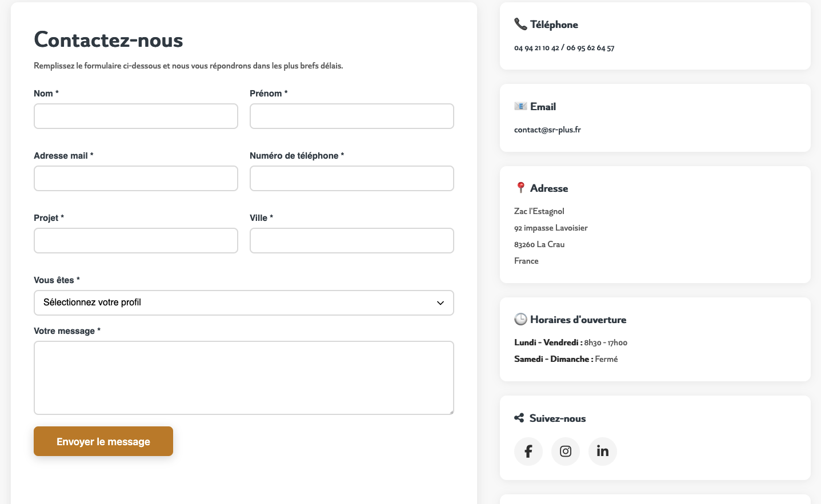Open the Facebook page icon
821x504 pixels.
(528, 451)
